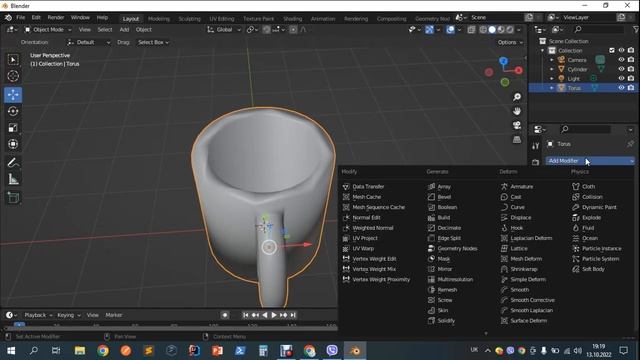Switch to wireframe viewport shading

click(x=483, y=29)
